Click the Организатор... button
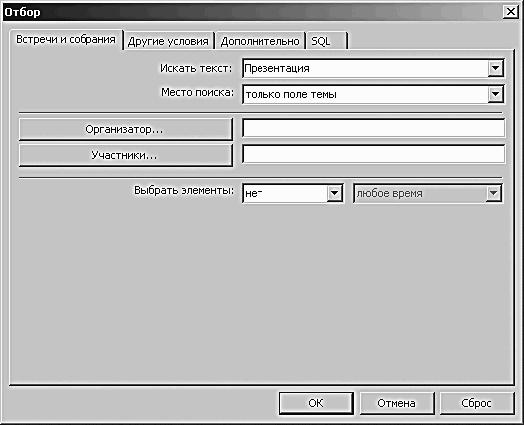This screenshot has height=425, width=524. pyautogui.click(x=126, y=129)
